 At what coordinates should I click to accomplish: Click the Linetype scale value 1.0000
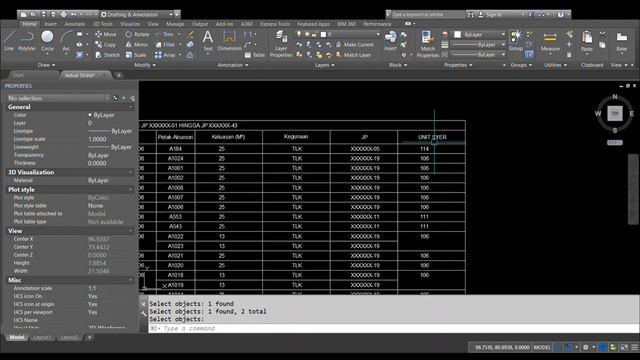[97, 139]
